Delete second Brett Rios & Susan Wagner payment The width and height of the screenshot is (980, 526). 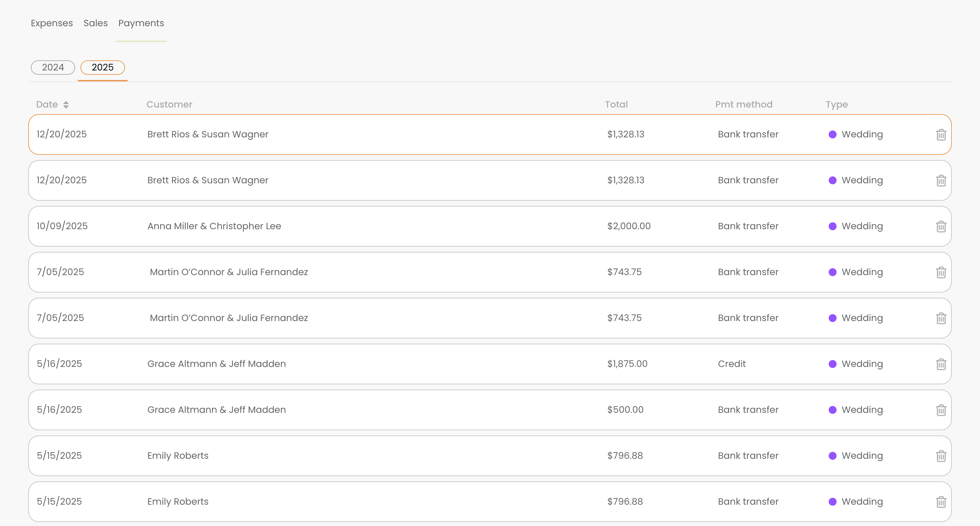[x=941, y=181]
